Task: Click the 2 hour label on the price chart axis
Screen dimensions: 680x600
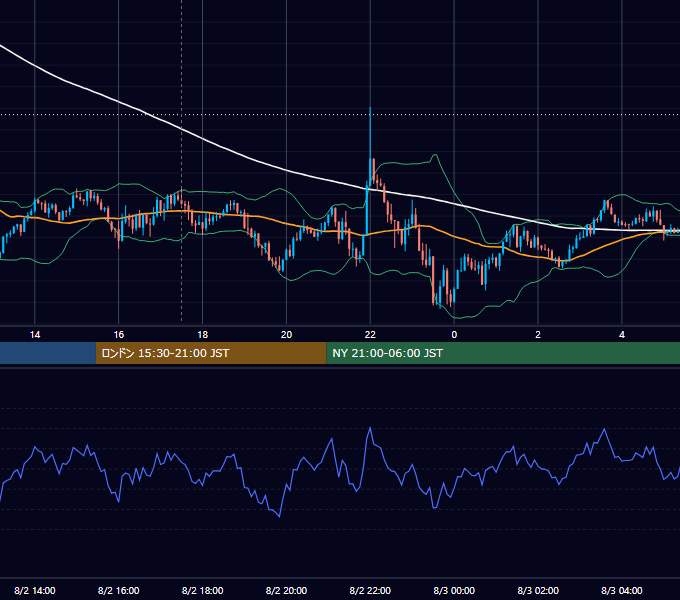Action: pyautogui.click(x=538, y=335)
